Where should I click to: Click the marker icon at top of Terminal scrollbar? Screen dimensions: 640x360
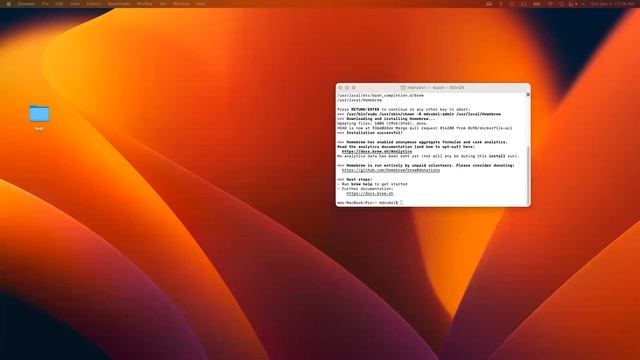[528, 95]
